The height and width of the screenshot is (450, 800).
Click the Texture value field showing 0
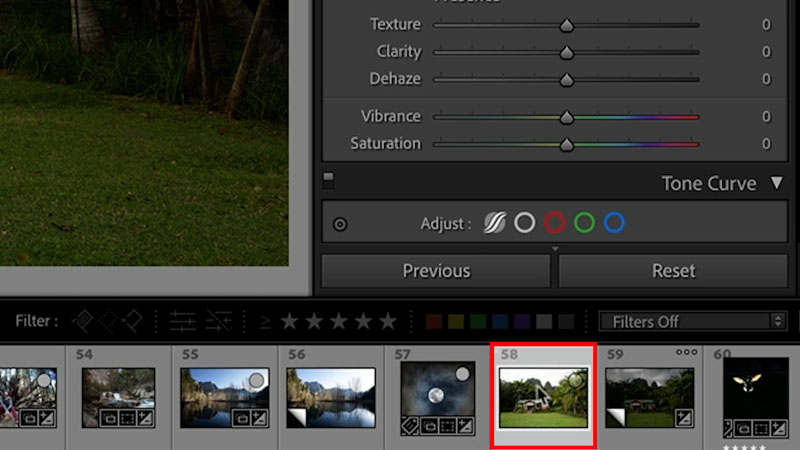tap(766, 24)
